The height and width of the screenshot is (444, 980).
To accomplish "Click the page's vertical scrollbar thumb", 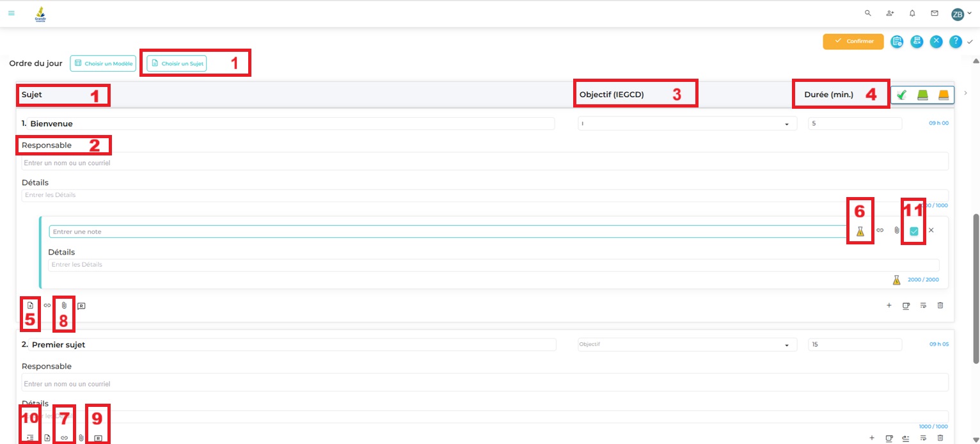I will coord(976,288).
